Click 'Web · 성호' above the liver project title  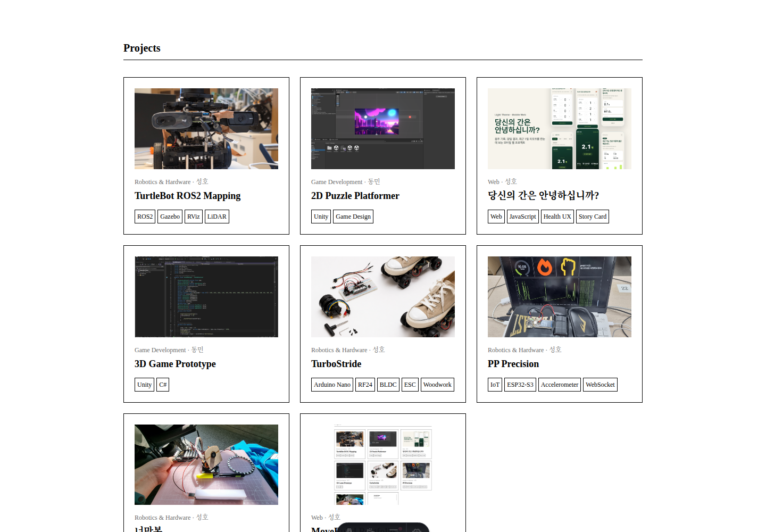pos(502,182)
